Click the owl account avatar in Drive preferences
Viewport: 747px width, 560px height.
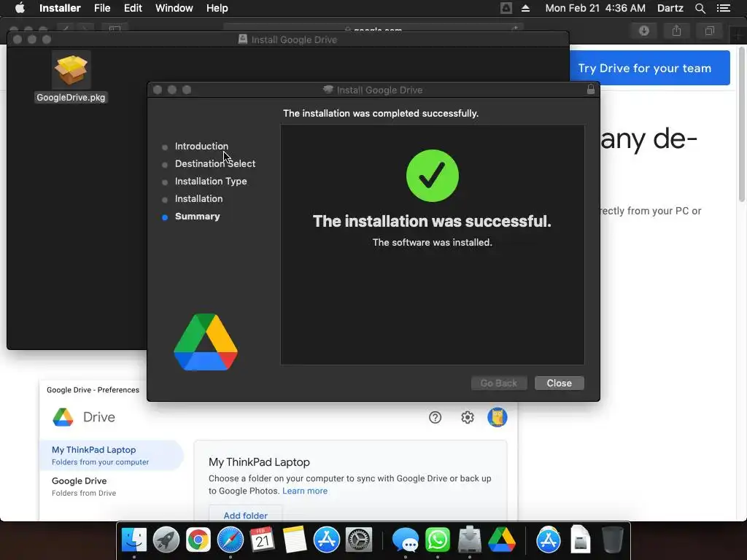pos(497,418)
